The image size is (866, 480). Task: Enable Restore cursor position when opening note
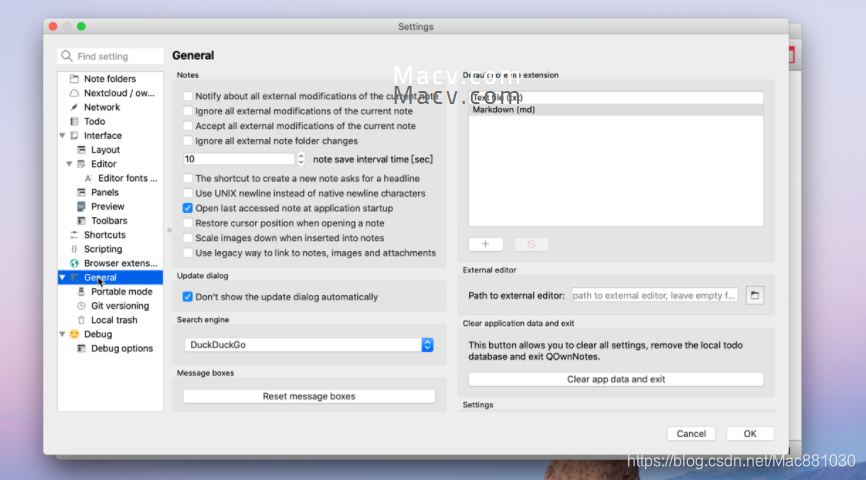coord(188,223)
